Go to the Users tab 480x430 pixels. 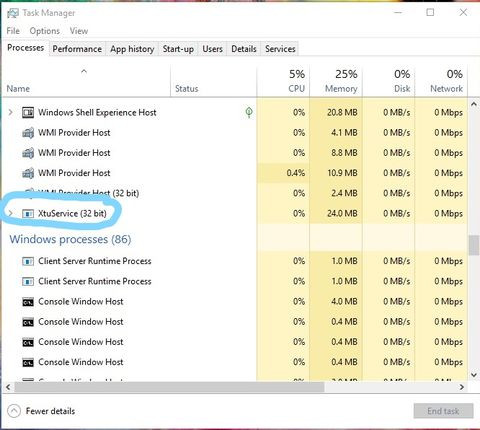coord(212,49)
